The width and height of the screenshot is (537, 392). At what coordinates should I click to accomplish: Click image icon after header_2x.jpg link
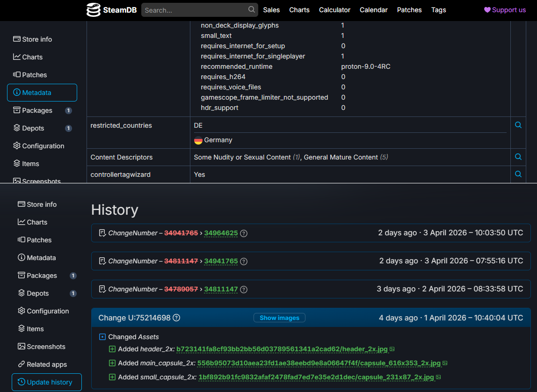(392, 349)
